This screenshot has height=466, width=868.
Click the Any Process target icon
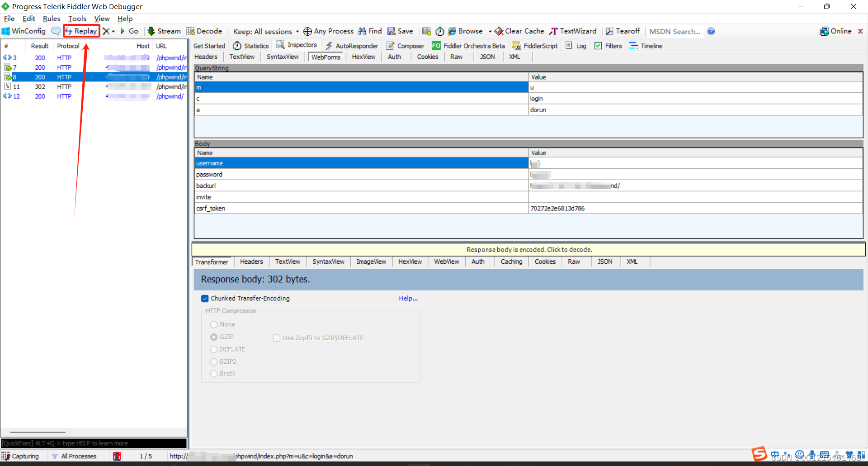pyautogui.click(x=308, y=31)
